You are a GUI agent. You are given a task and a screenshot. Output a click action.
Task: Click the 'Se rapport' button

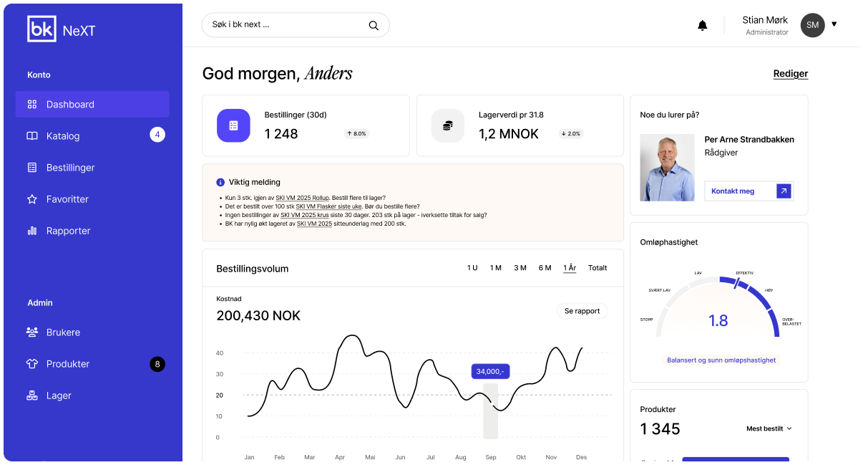pyautogui.click(x=582, y=311)
